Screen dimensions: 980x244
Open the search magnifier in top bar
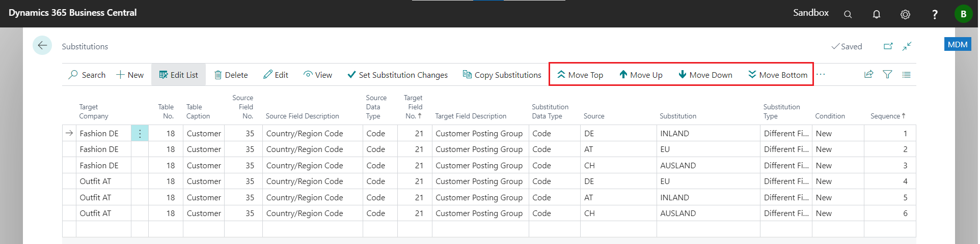[x=848, y=14]
